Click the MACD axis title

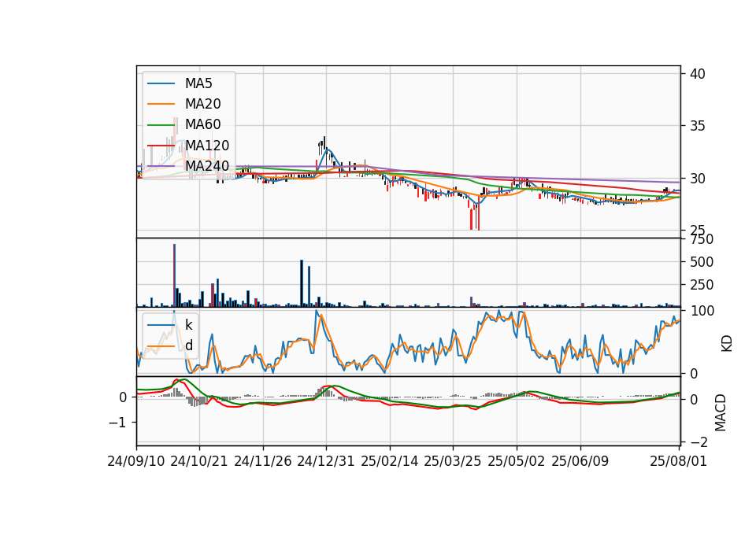[x=721, y=412]
